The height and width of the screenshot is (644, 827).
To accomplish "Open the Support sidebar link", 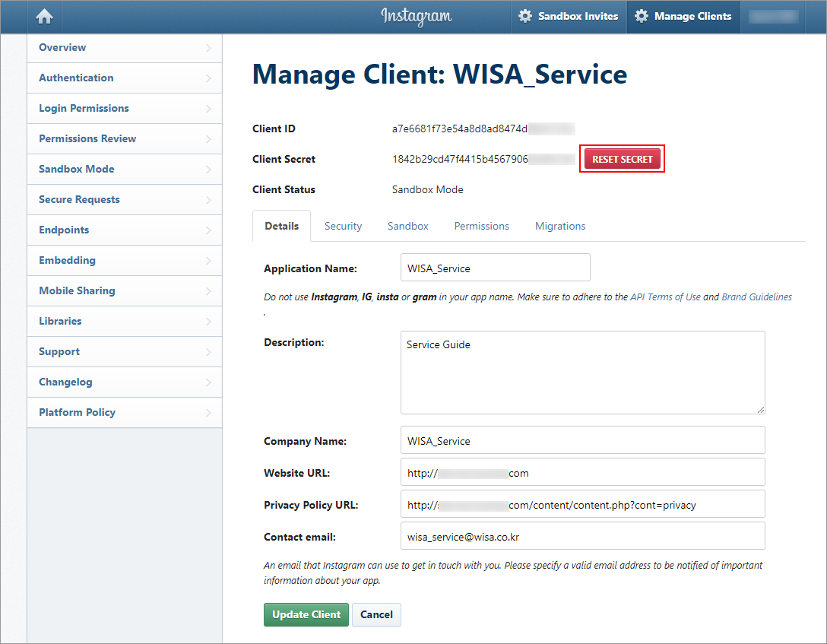I will coord(125,352).
